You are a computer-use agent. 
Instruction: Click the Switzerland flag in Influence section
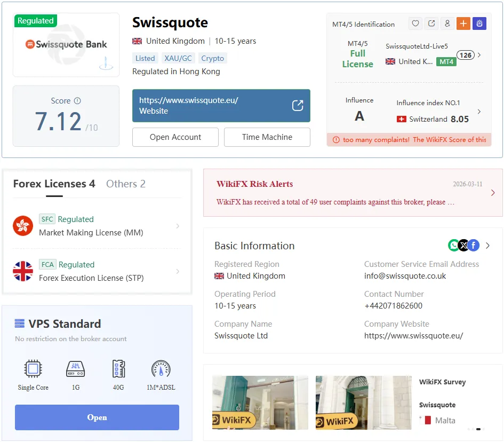pyautogui.click(x=401, y=120)
